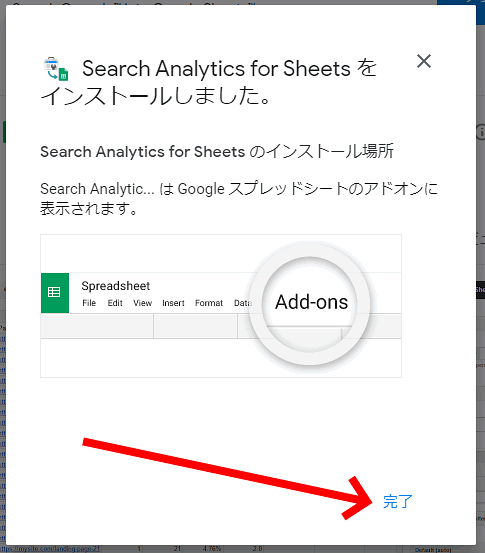485x553 pixels.
Task: Click the インストールしました dialog heading
Action: pyautogui.click(x=209, y=82)
